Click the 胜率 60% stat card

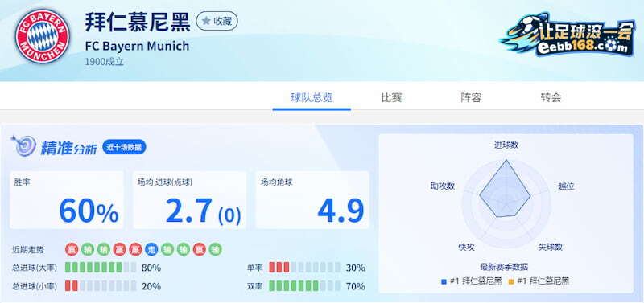[67, 200]
